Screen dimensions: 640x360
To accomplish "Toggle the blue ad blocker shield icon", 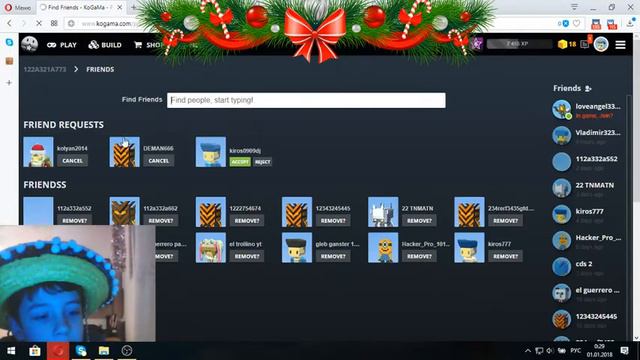I will [x=565, y=24].
